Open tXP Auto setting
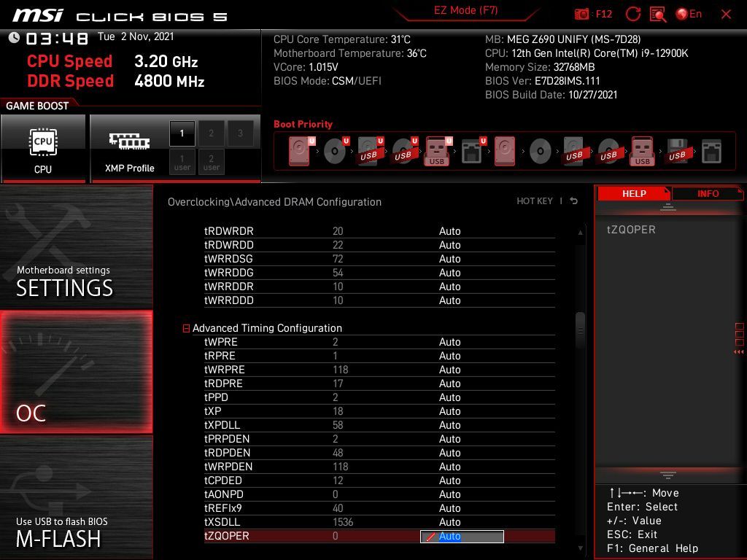This screenshot has height=560, width=747. [449, 411]
